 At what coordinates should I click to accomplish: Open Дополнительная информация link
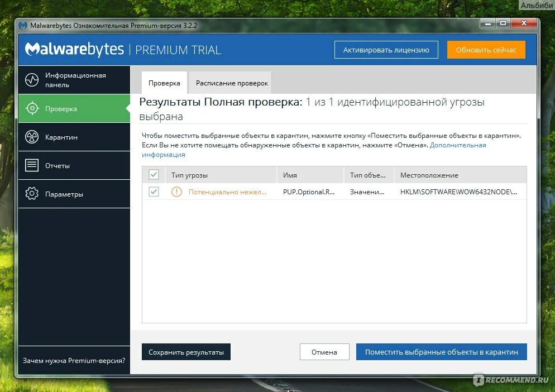click(458, 145)
